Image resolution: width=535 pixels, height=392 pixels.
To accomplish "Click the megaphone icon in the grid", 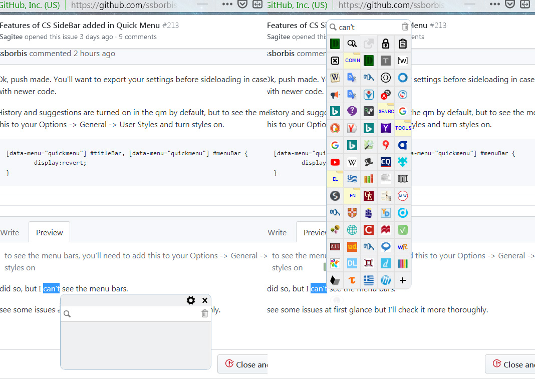I will [x=335, y=95].
